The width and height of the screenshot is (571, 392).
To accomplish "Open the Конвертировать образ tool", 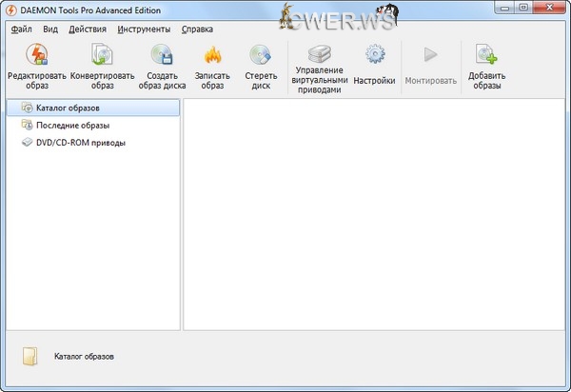I will 103,57.
